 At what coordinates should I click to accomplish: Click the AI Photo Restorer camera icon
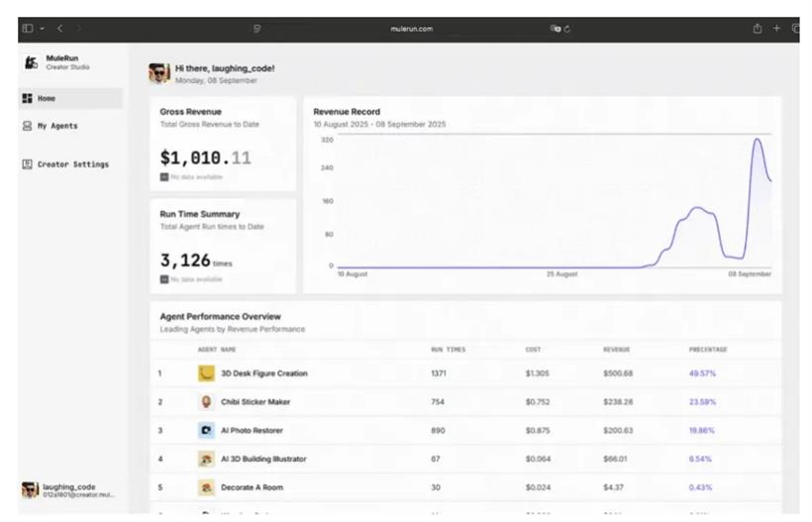click(206, 430)
